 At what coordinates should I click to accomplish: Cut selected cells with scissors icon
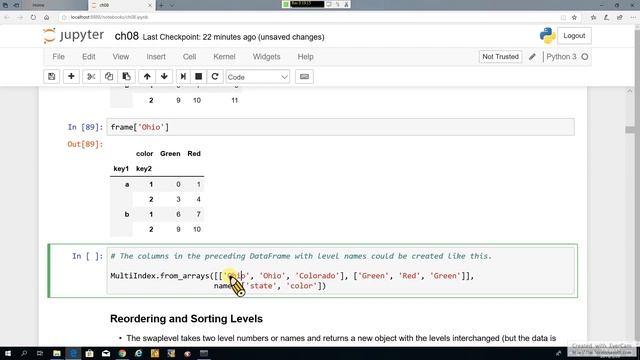[91, 76]
